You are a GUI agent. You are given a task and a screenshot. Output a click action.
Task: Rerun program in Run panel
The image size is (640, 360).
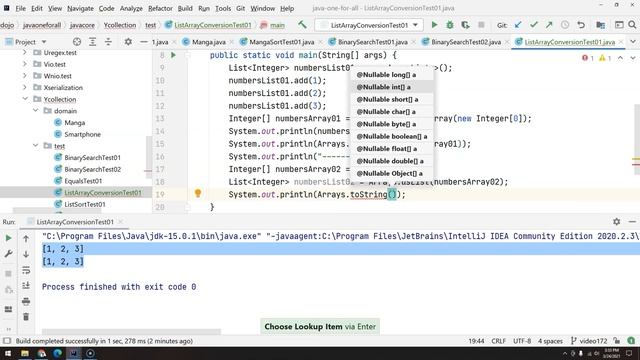[x=8, y=238]
